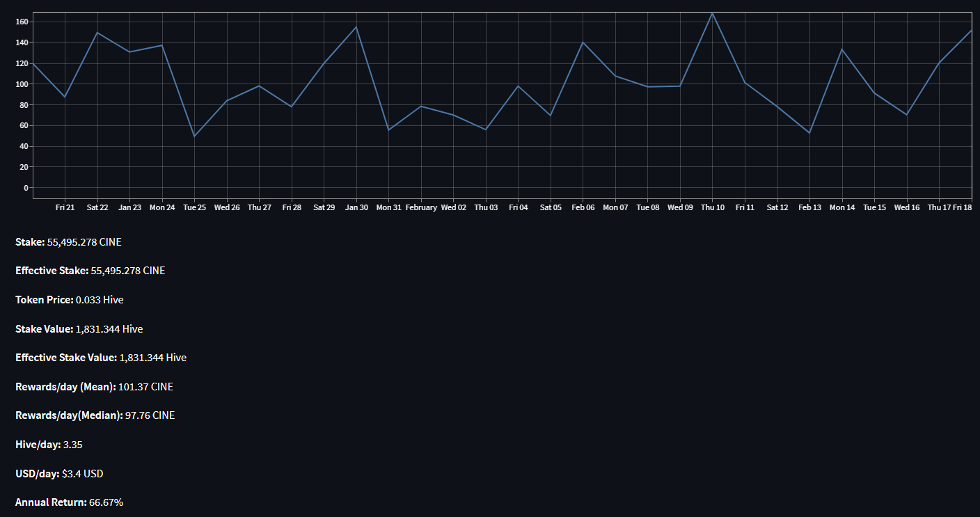
Task: Click the 'Stake: 55,495.278 CINE' text
Action: 68,242
